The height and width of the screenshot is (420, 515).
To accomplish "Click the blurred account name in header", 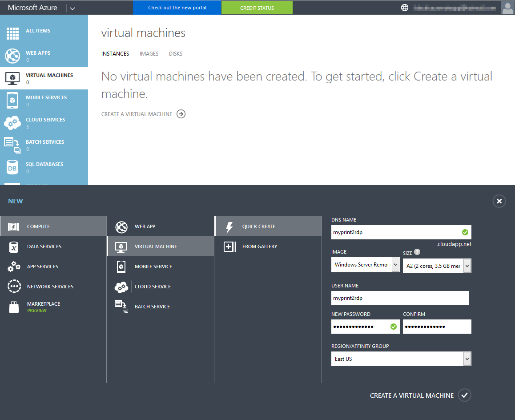I will pos(455,8).
